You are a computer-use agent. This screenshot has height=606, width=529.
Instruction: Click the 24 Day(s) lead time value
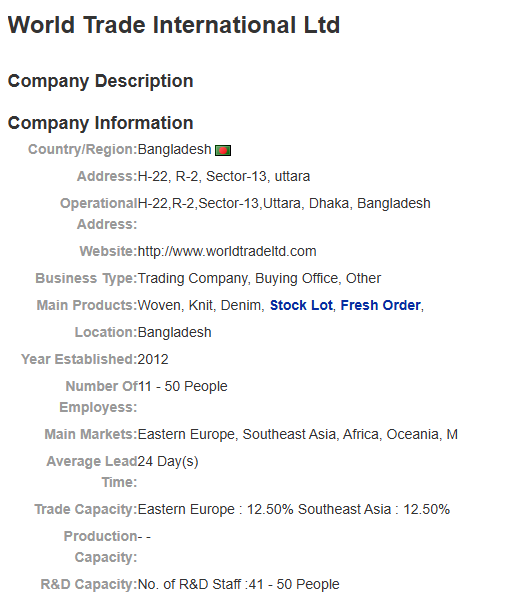coord(168,461)
